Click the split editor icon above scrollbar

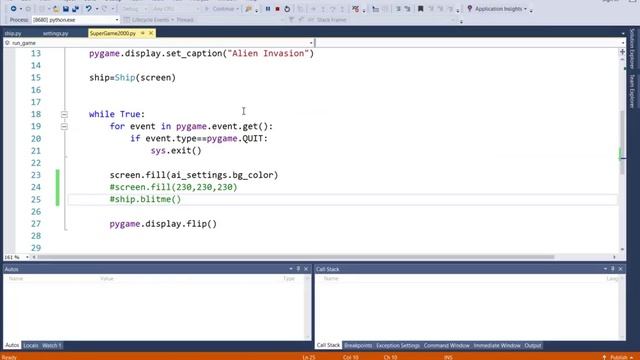622,52
